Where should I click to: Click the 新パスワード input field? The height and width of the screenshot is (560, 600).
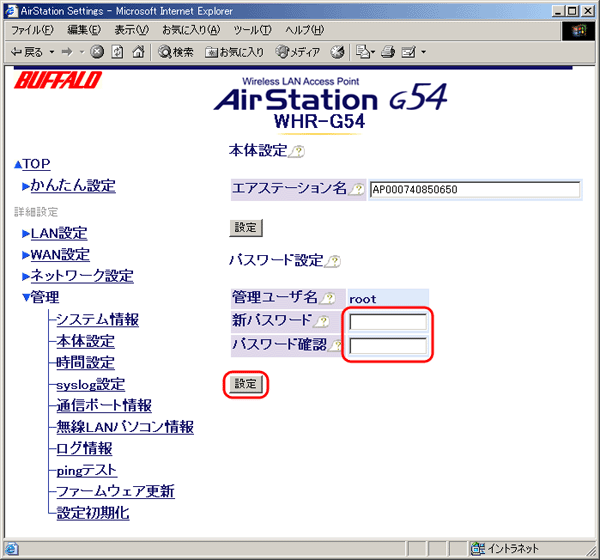pos(389,322)
